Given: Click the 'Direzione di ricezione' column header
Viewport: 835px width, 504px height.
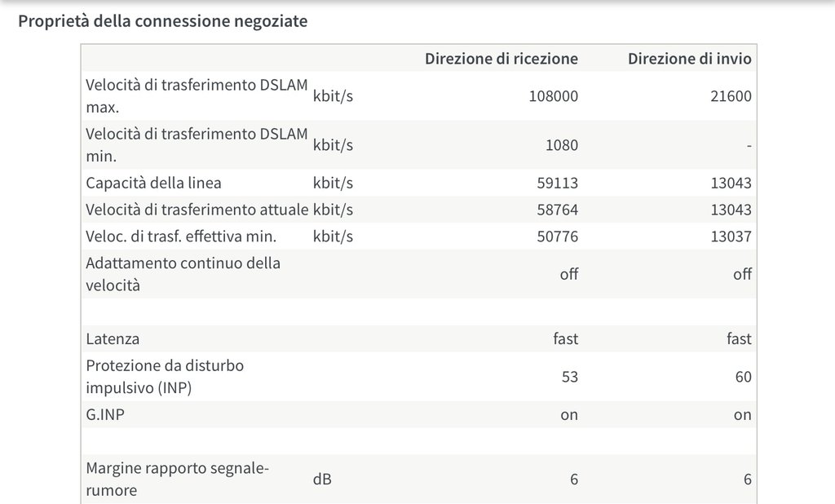Looking at the screenshot, I should 501,59.
